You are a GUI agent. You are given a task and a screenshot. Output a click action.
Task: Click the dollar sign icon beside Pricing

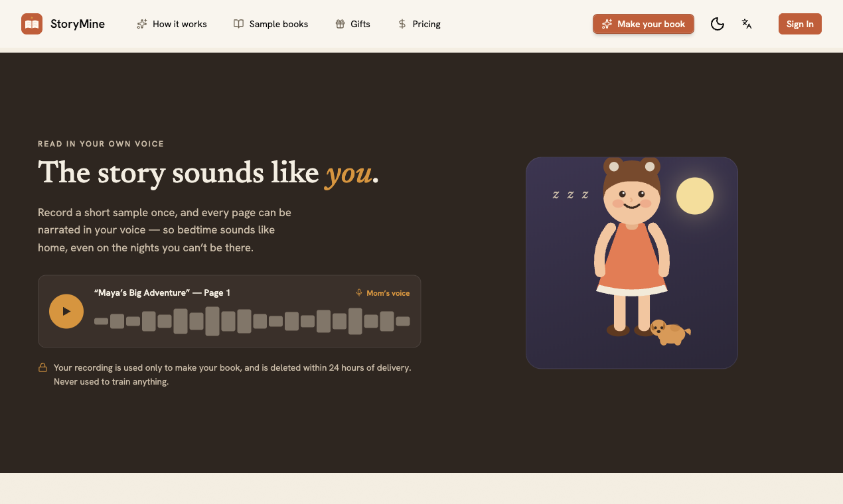click(402, 24)
